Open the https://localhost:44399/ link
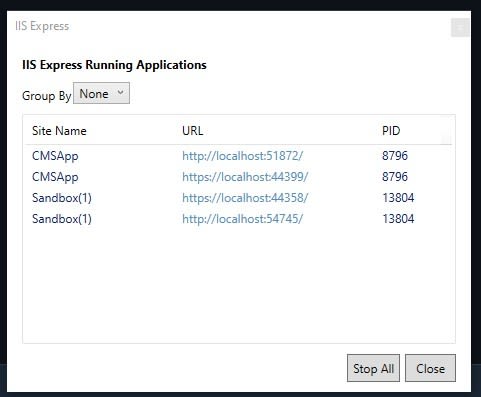This screenshot has height=397, width=481. pyautogui.click(x=245, y=177)
